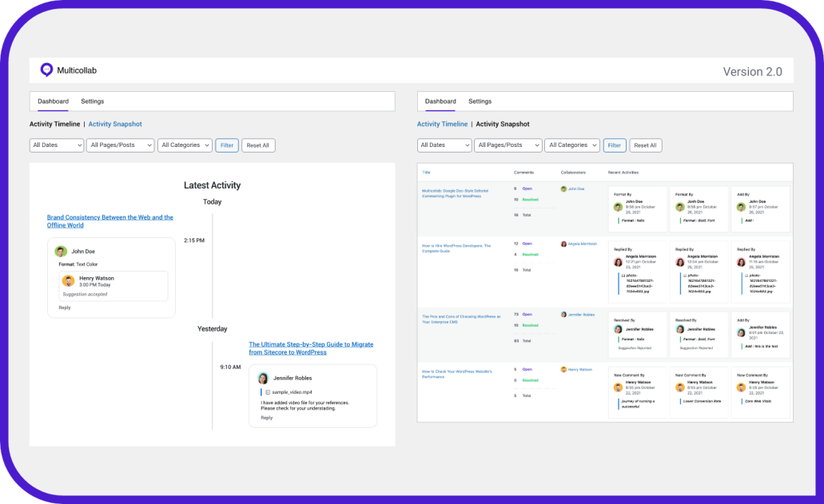Click John Doe's avatar in the 8:57 pm Add By card
The height and width of the screenshot is (504, 824).
(x=741, y=208)
